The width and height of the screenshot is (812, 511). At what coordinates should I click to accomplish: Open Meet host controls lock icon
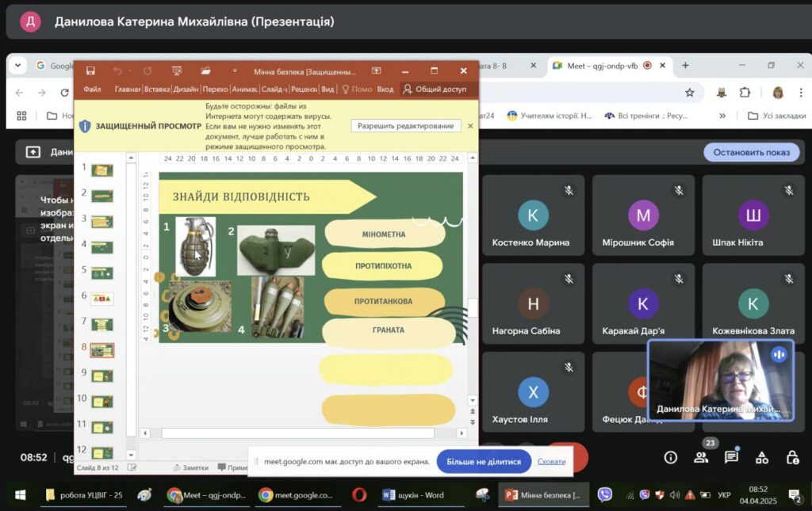792,457
